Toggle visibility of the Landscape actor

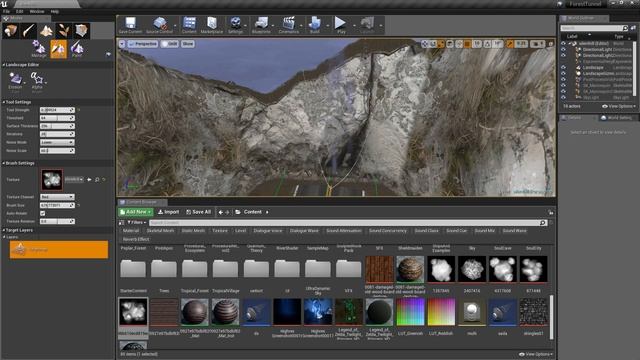(563, 67)
